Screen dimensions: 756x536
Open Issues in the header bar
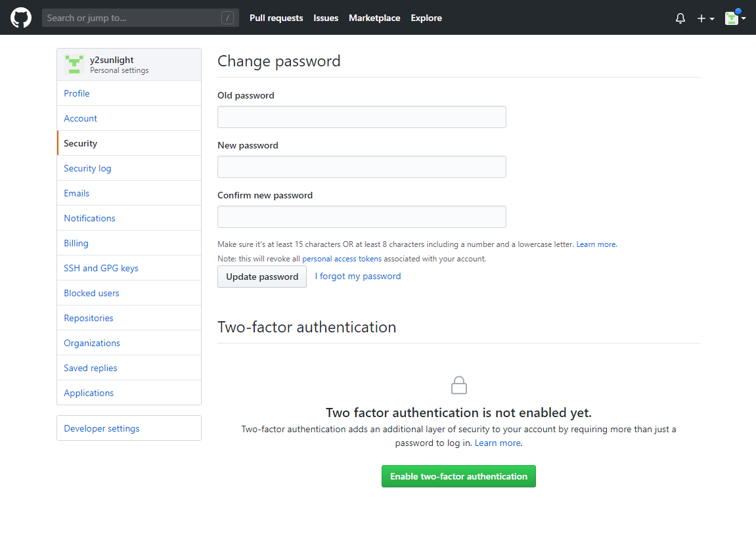[x=326, y=18]
